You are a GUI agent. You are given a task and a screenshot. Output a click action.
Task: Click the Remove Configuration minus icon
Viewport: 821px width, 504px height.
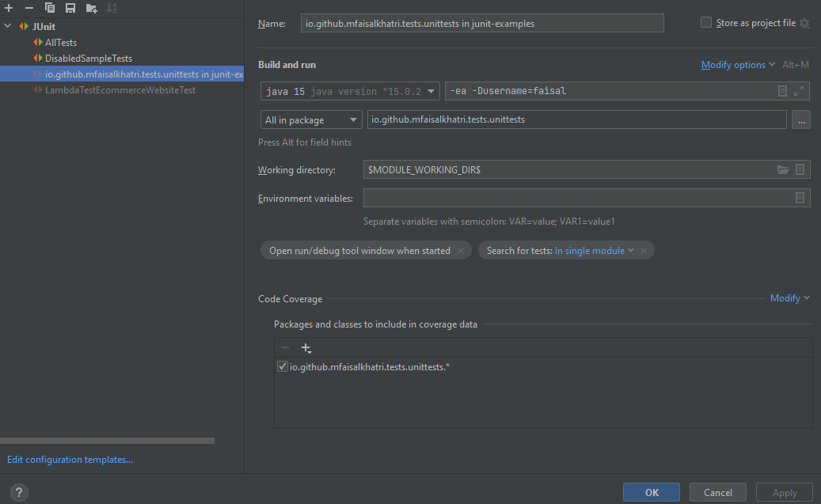click(x=29, y=8)
